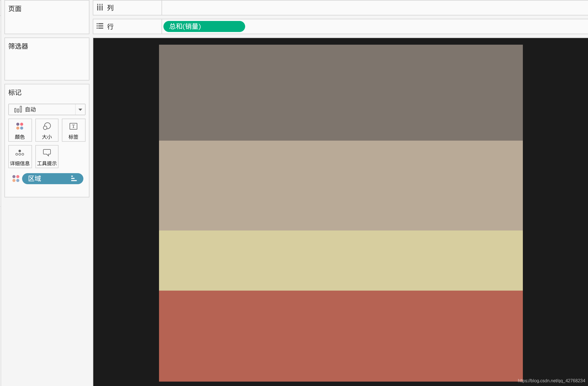
Task: Click the rows shelf icon next to 行
Action: click(100, 26)
